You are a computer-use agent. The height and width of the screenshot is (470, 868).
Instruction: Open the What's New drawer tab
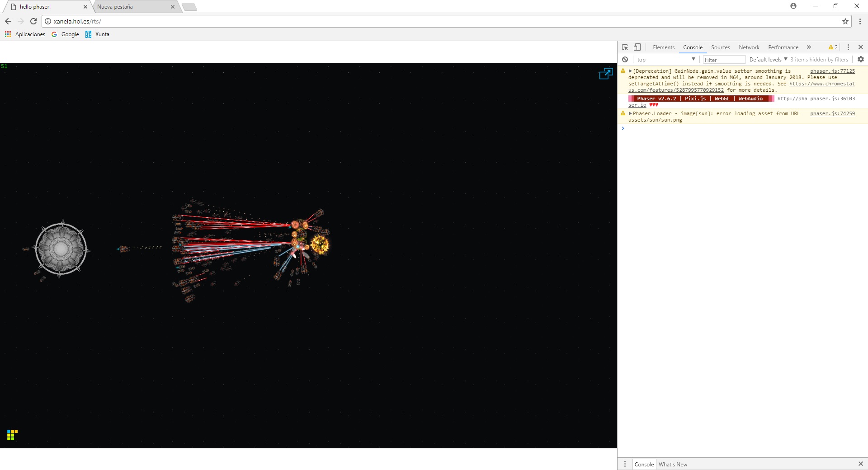pyautogui.click(x=673, y=464)
